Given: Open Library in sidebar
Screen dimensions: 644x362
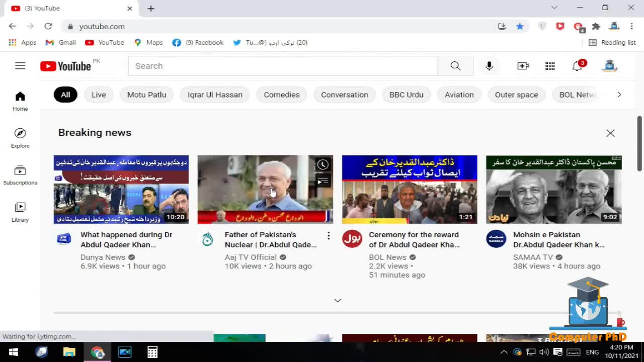Looking at the screenshot, I should [20, 212].
